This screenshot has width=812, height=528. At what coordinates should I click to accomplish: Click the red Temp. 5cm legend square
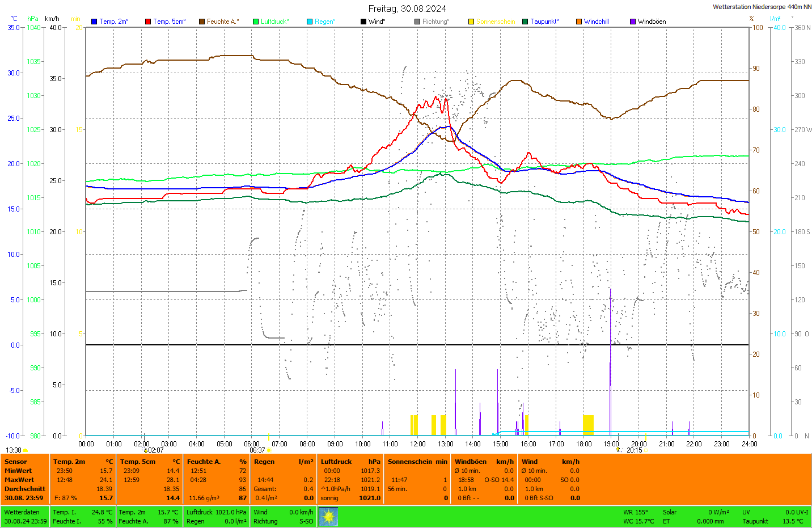(148, 22)
